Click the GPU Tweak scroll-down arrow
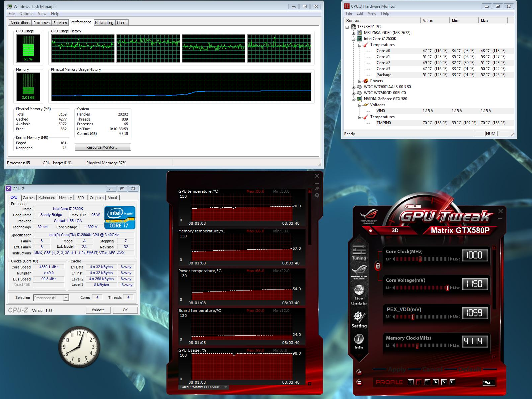Viewport: 532px width, 399px height. [494, 357]
